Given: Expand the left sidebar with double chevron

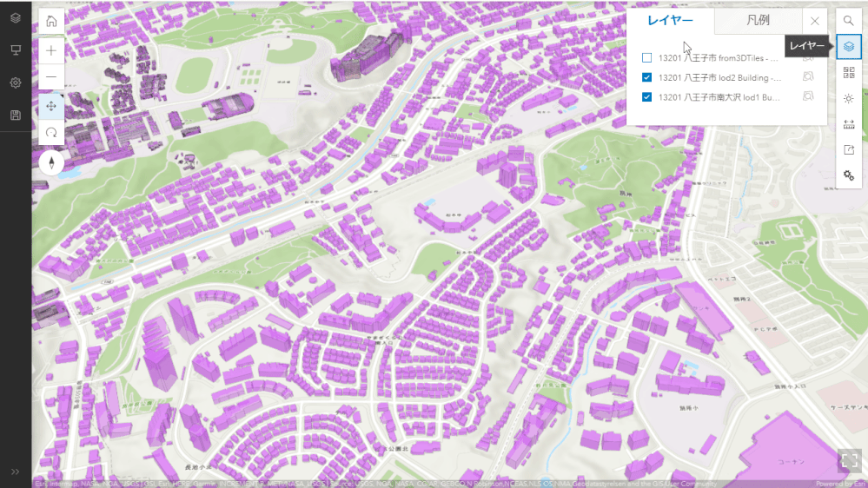Looking at the screenshot, I should tap(16, 472).
